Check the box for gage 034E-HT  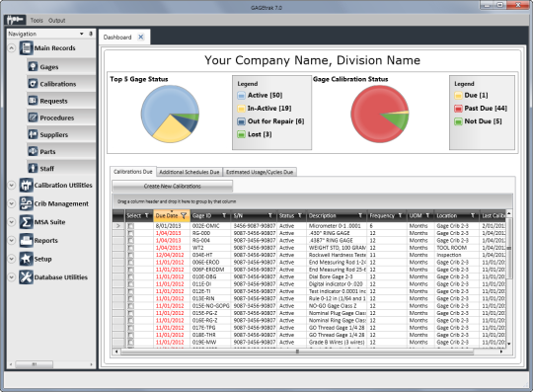coord(131,255)
